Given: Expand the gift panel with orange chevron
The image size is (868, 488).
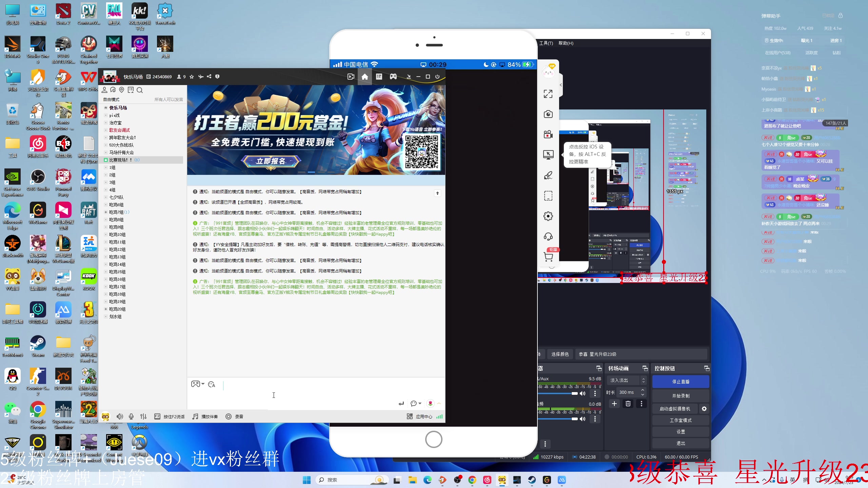Looking at the screenshot, I should (439, 403).
